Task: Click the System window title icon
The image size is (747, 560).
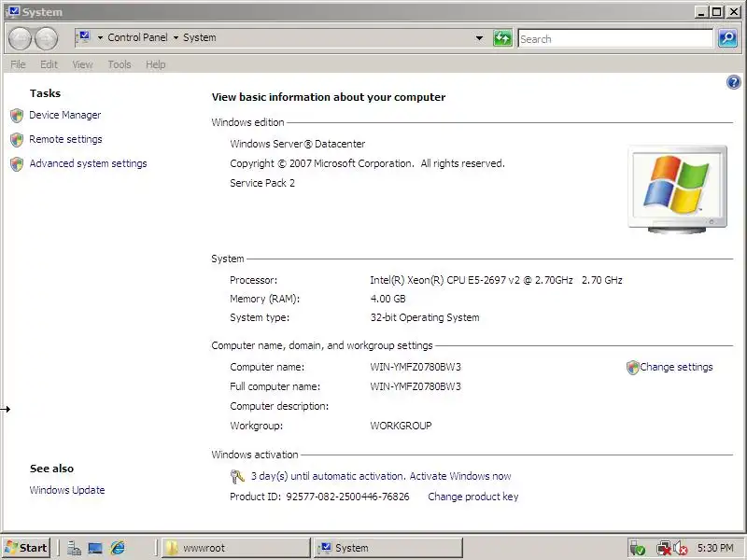Action: tap(13, 11)
